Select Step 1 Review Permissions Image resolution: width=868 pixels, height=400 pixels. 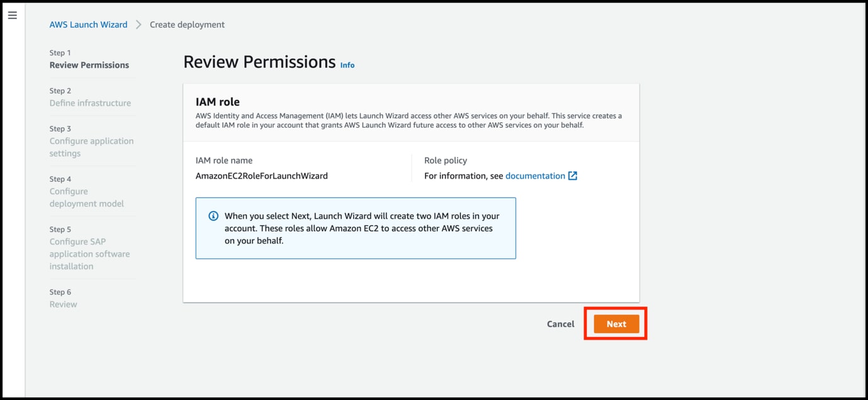tap(89, 65)
